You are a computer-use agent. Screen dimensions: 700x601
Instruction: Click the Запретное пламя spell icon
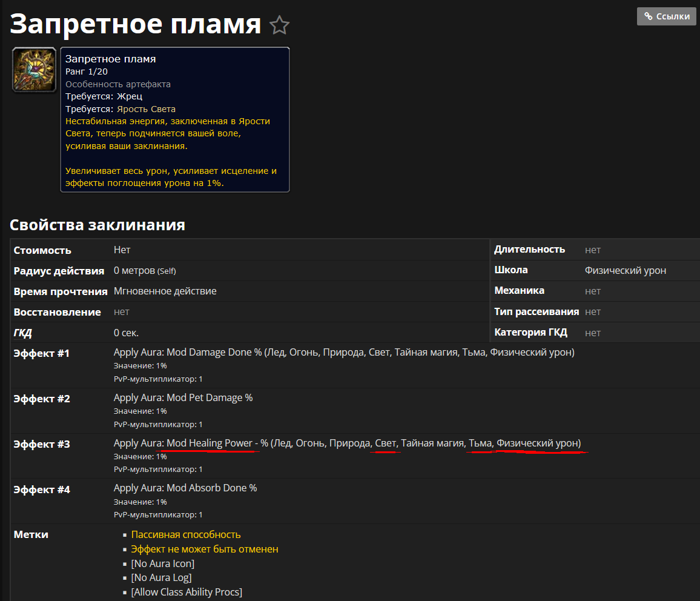coord(34,70)
